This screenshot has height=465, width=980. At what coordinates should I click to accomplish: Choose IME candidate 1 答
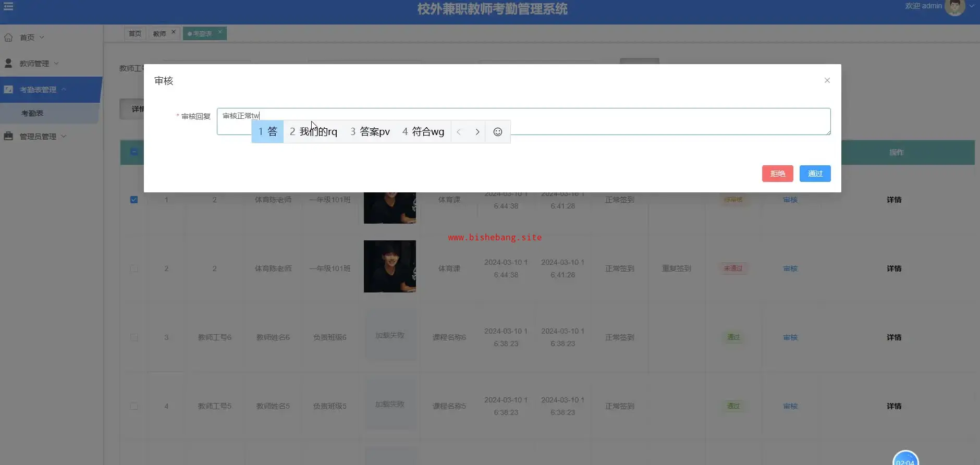click(267, 132)
